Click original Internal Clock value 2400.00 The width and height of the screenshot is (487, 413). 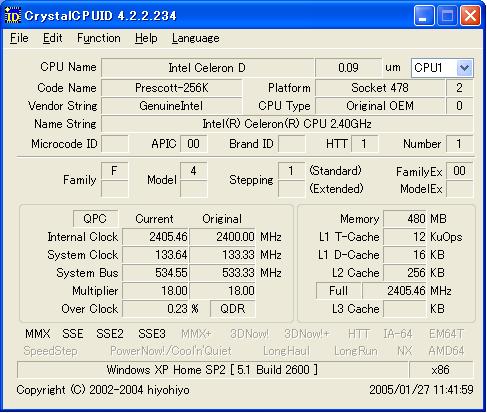click(222, 237)
